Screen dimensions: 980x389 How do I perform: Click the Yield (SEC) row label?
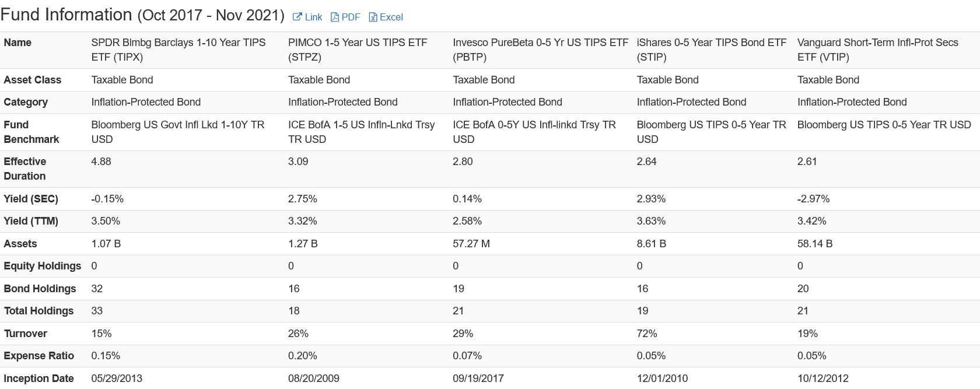31,199
